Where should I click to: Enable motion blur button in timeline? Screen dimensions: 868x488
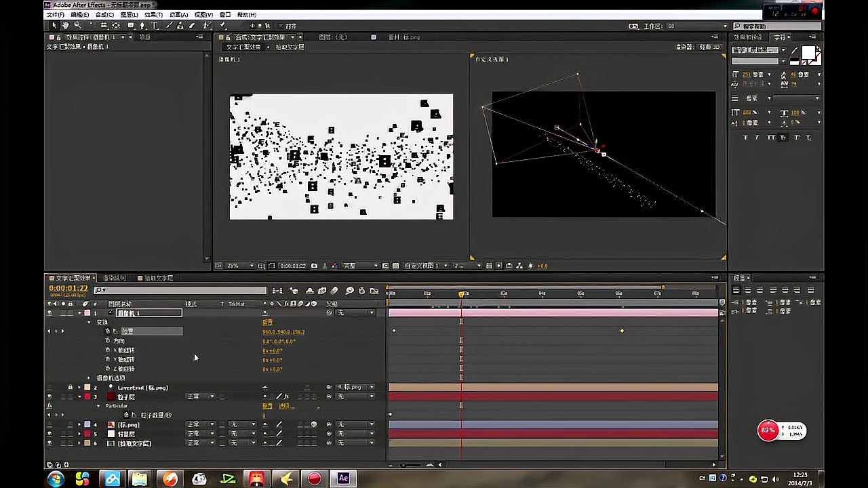click(334, 290)
